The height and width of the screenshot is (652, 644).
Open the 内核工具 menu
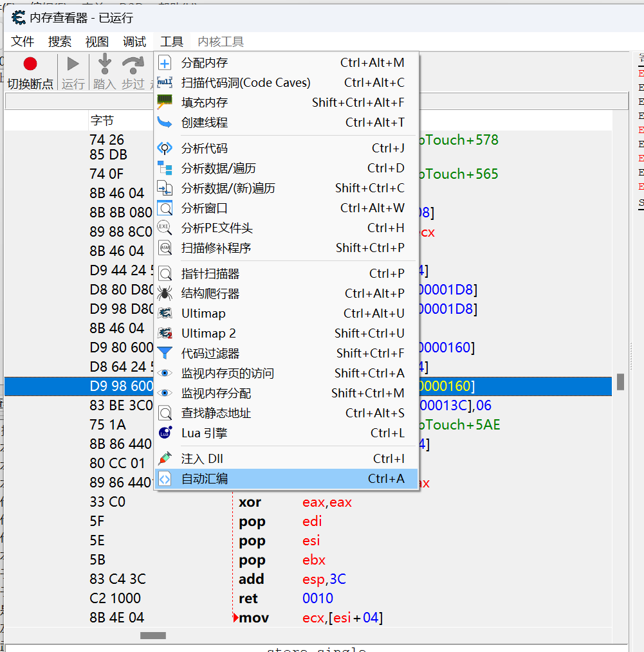tap(221, 42)
